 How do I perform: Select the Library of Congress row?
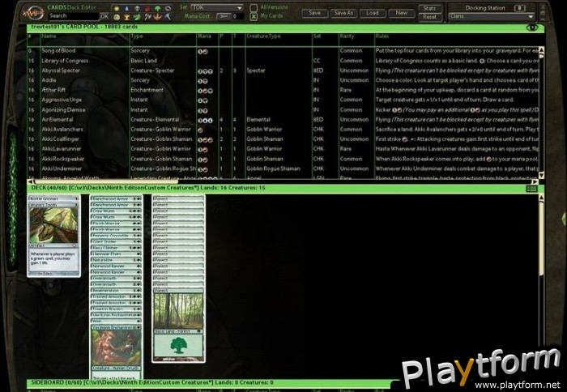[x=283, y=61]
